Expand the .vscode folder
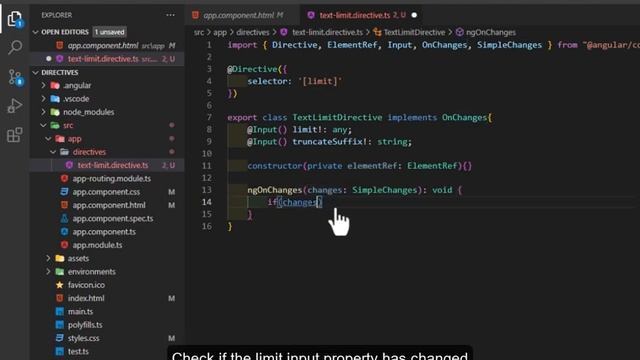Viewport: 640px width, 360px height. point(44,99)
